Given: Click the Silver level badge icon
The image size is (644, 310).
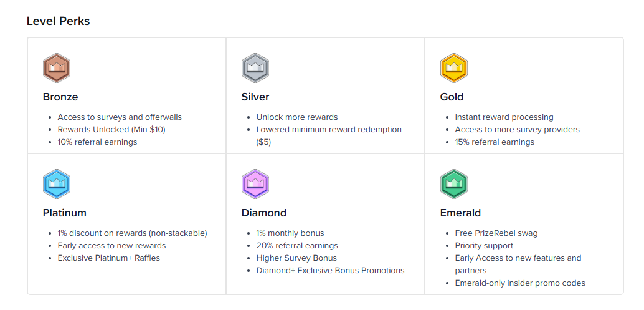Looking at the screenshot, I should coord(255,68).
